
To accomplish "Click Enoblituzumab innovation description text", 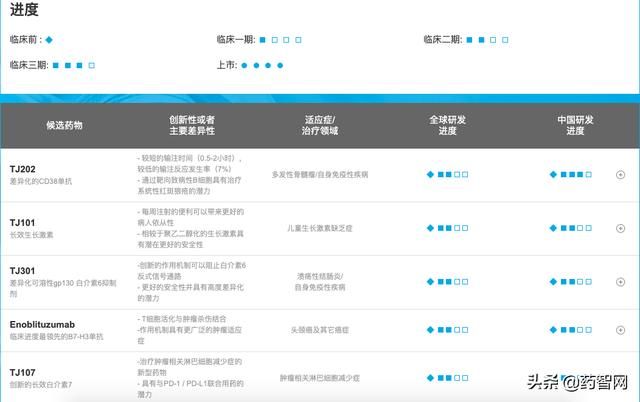I will click(189, 330).
